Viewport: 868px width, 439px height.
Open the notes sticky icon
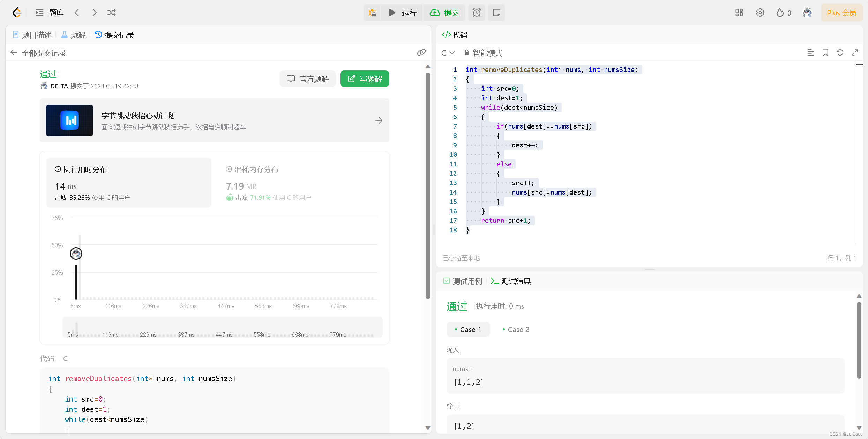pos(496,13)
